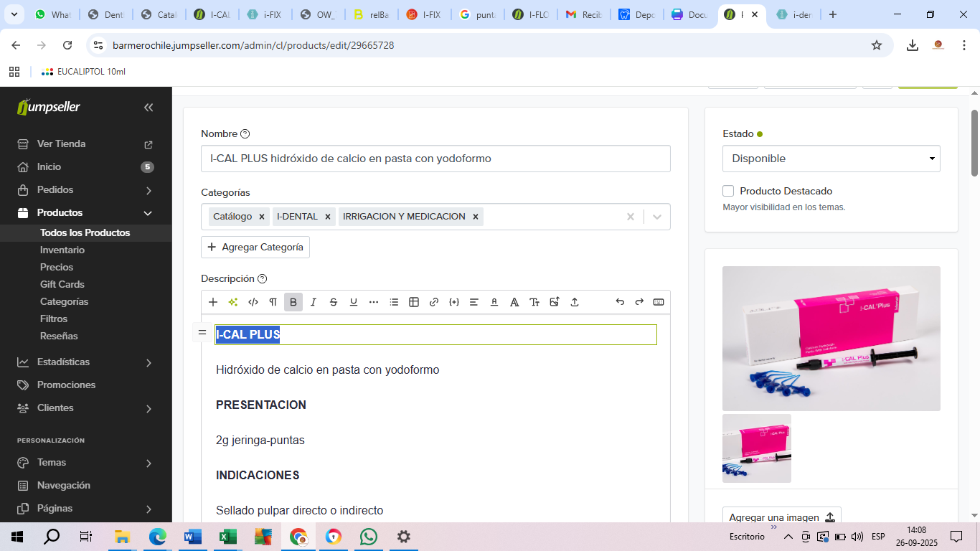This screenshot has width=980, height=551.
Task: Insert a table using the editor toolbar
Action: 413,302
